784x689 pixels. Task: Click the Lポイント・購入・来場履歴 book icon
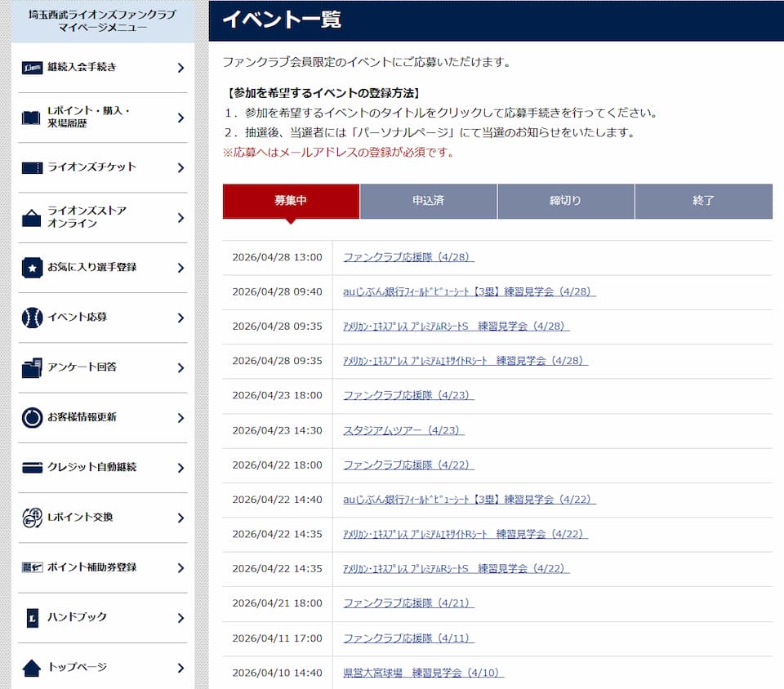[x=32, y=118]
